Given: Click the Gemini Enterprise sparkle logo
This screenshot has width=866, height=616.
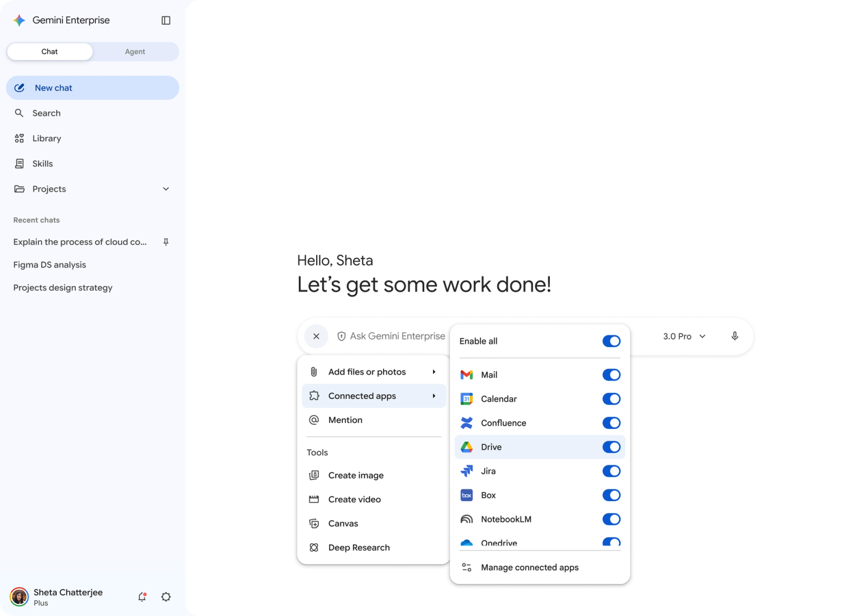Looking at the screenshot, I should (x=19, y=21).
